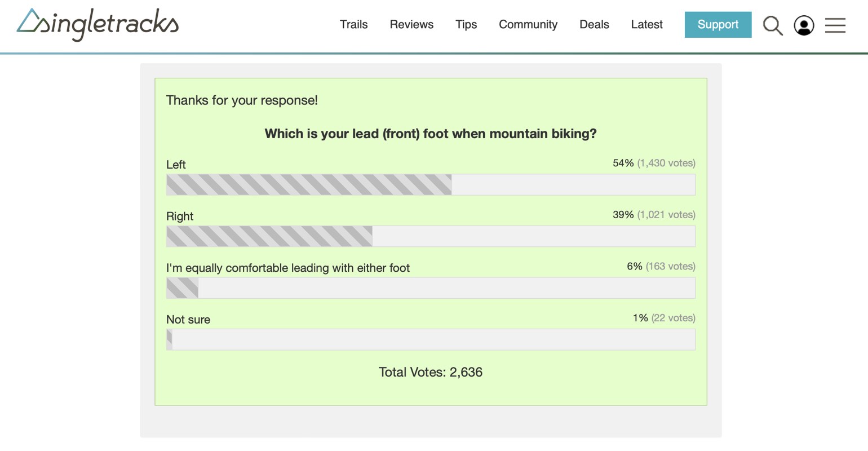Click the 1,430 votes count
The width and height of the screenshot is (868, 451).
coord(666,163)
